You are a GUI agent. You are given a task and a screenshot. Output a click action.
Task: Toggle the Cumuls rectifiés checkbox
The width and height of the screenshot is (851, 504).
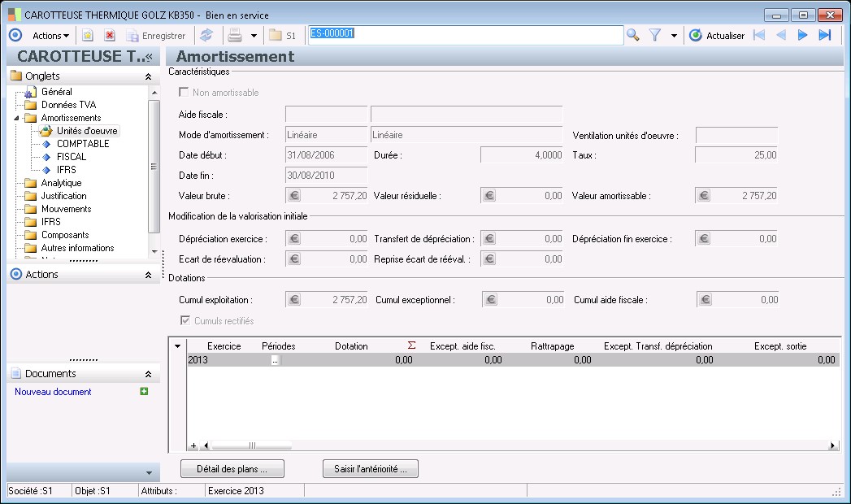[x=184, y=321]
